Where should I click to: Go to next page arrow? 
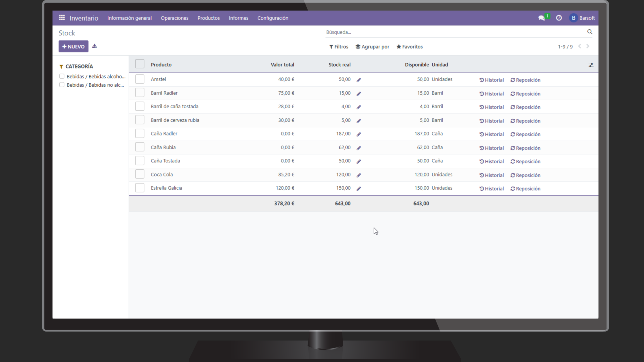[588, 46]
